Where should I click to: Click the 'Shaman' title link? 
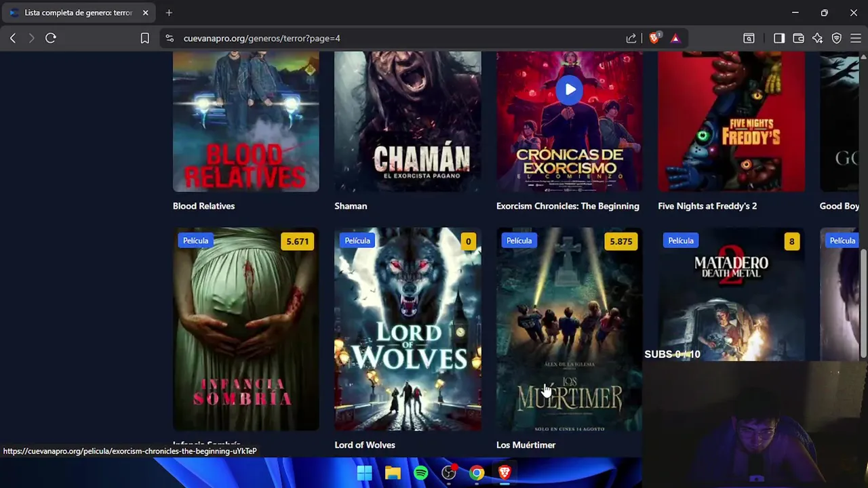[x=351, y=206]
